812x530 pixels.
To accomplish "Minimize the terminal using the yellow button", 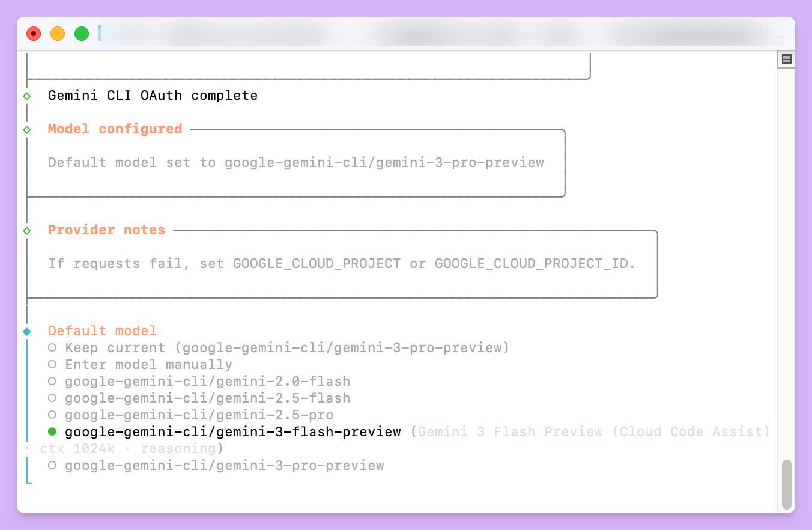I will pos(58,34).
